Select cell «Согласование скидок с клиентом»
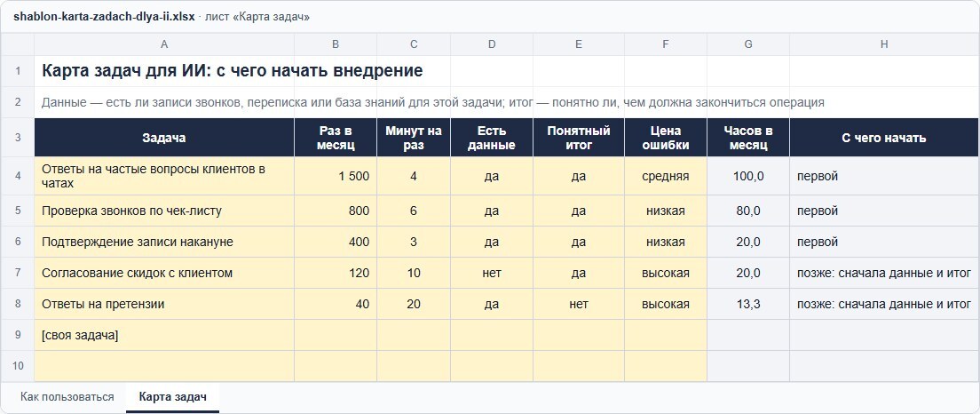 (164, 274)
